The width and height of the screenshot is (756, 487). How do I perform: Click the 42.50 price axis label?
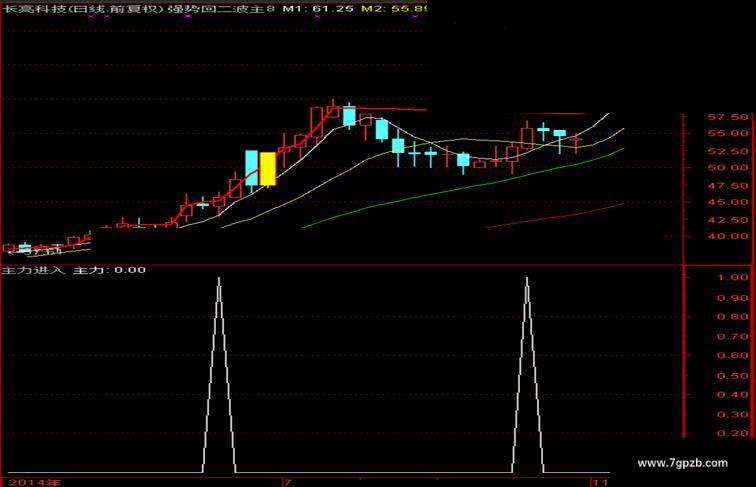pyautogui.click(x=728, y=219)
